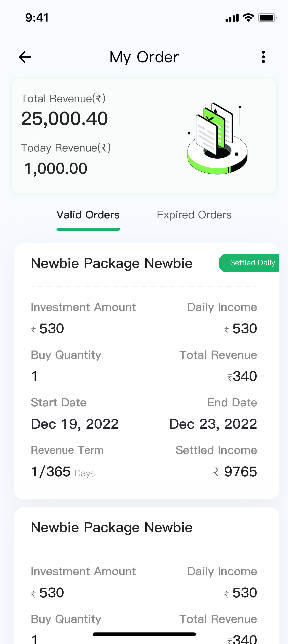Tap the battery status icon
The image size is (288, 644).
[267, 17]
